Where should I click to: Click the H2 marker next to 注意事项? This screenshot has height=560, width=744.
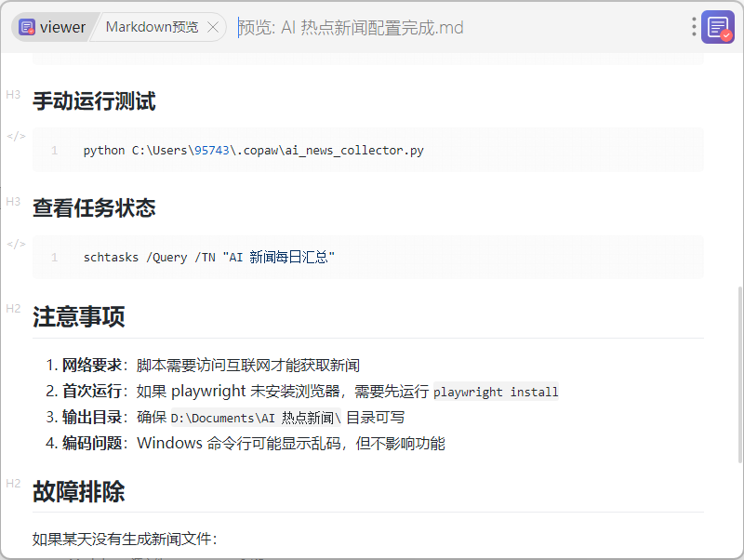(13, 309)
